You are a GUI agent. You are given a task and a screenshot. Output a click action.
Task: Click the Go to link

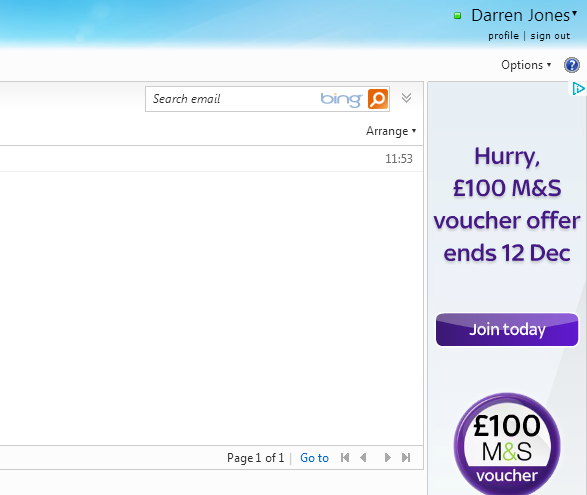click(314, 458)
